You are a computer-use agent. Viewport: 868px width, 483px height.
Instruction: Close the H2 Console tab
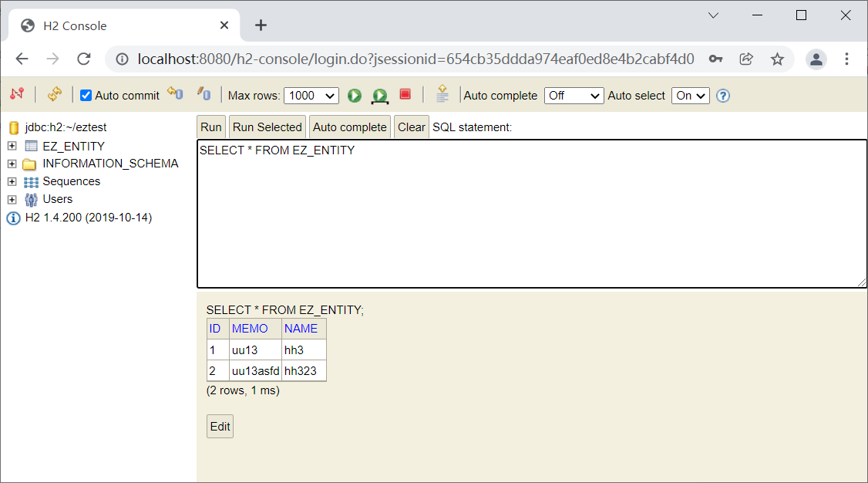coord(224,25)
